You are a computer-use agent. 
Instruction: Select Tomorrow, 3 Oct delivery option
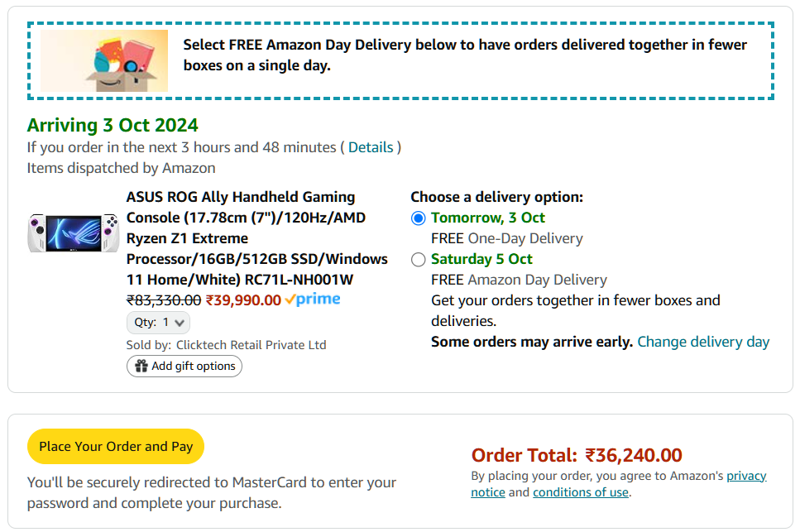coord(418,218)
